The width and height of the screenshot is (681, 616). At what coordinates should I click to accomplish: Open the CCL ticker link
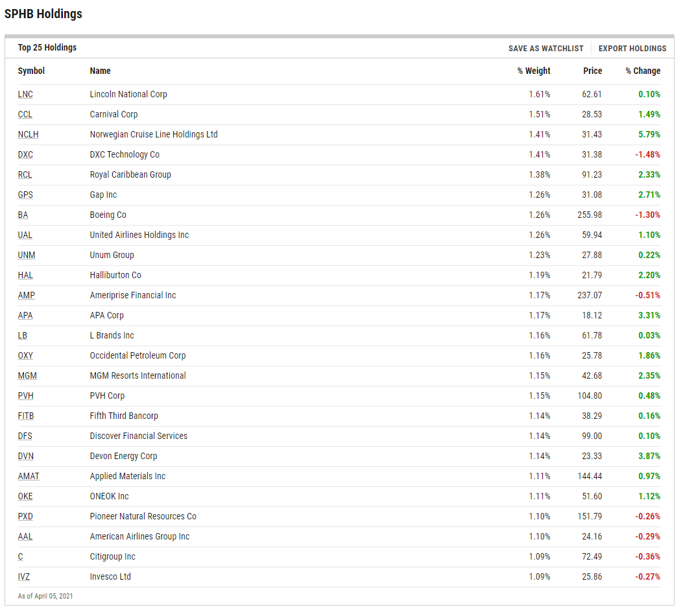(x=25, y=114)
